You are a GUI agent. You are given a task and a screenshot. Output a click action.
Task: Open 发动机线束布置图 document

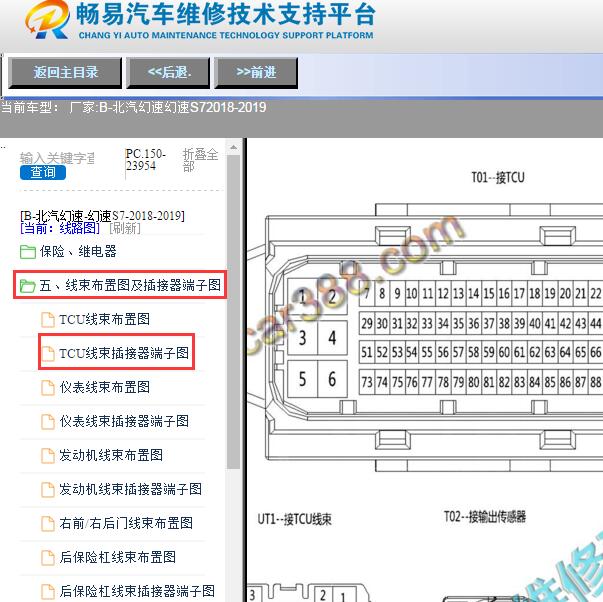point(111,455)
